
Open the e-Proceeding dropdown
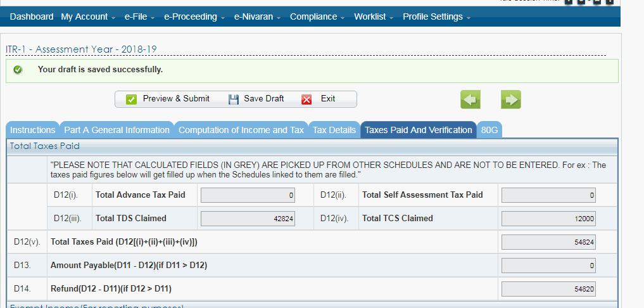[x=194, y=17]
